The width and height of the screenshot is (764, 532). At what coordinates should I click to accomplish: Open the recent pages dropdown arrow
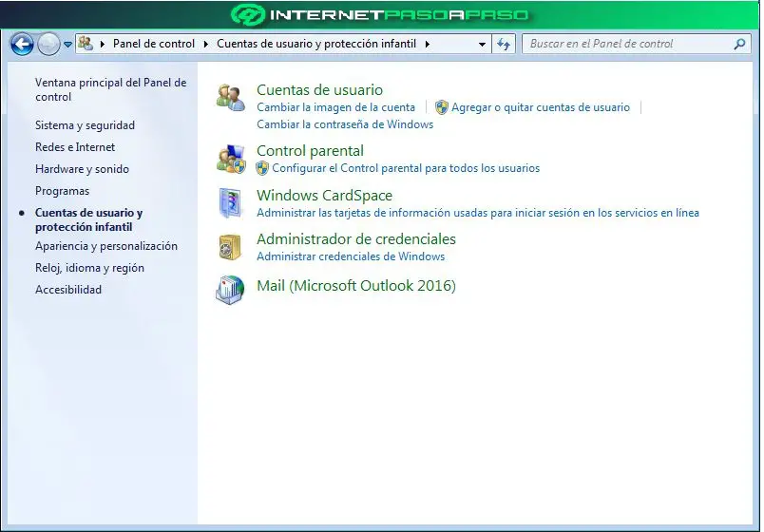tap(67, 45)
